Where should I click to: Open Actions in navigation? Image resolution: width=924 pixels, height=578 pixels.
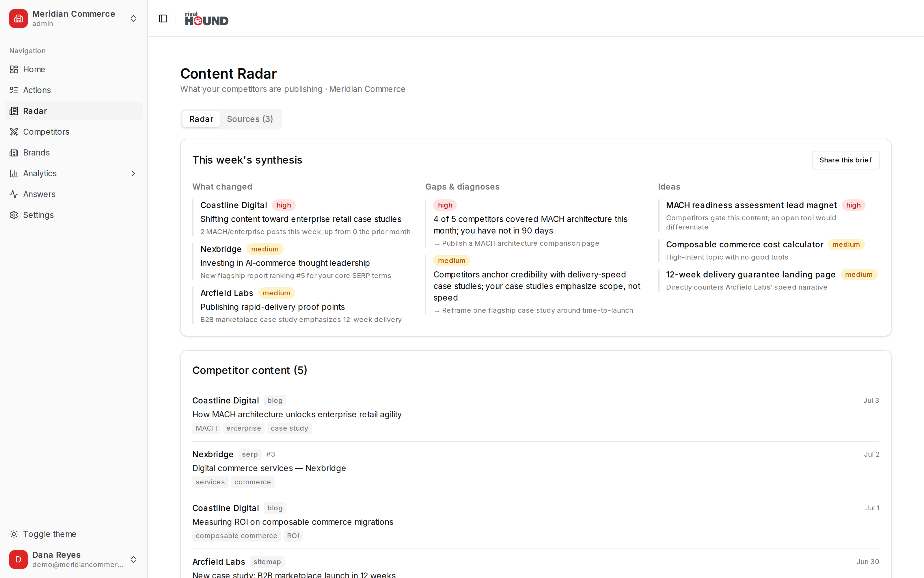click(x=73, y=90)
